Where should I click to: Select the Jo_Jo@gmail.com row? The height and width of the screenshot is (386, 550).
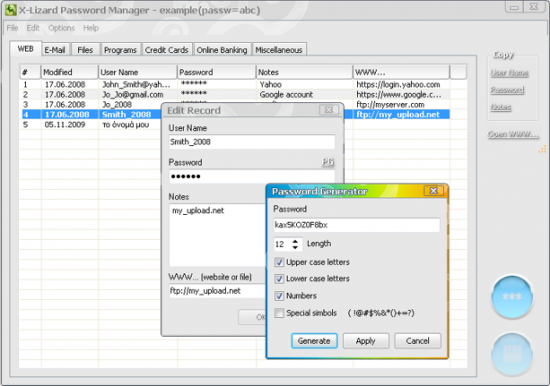(235, 94)
